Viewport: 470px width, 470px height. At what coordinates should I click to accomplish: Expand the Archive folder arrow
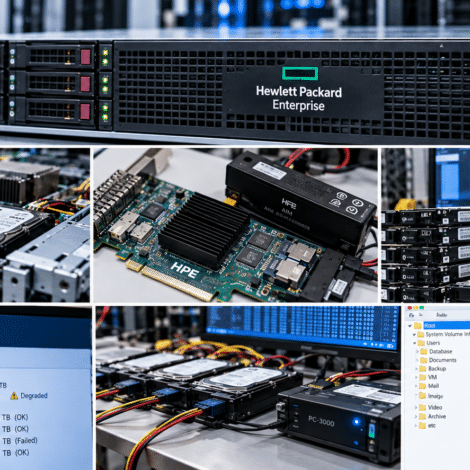tap(416, 417)
